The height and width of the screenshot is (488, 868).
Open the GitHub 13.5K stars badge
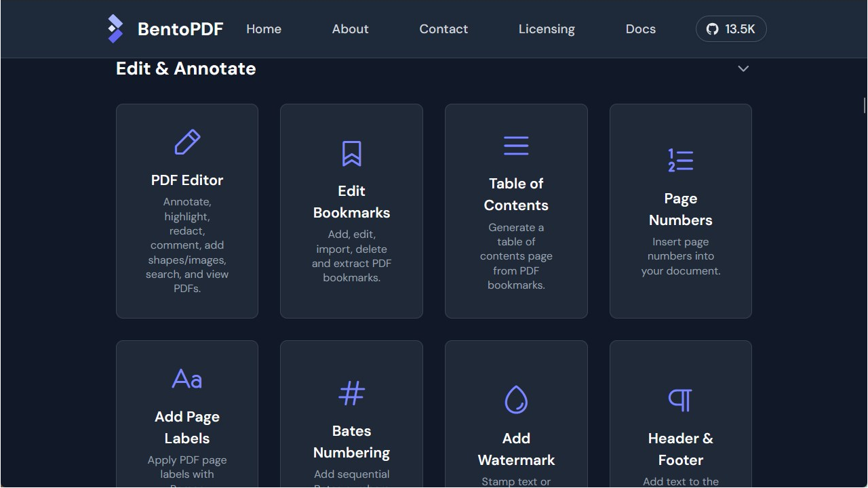pyautogui.click(x=731, y=29)
